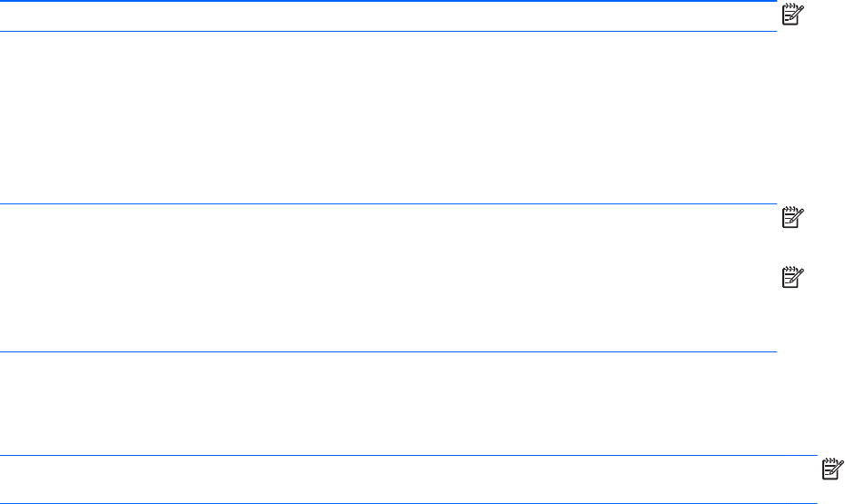Click the empty section beside the two middle note icons

click(388, 278)
